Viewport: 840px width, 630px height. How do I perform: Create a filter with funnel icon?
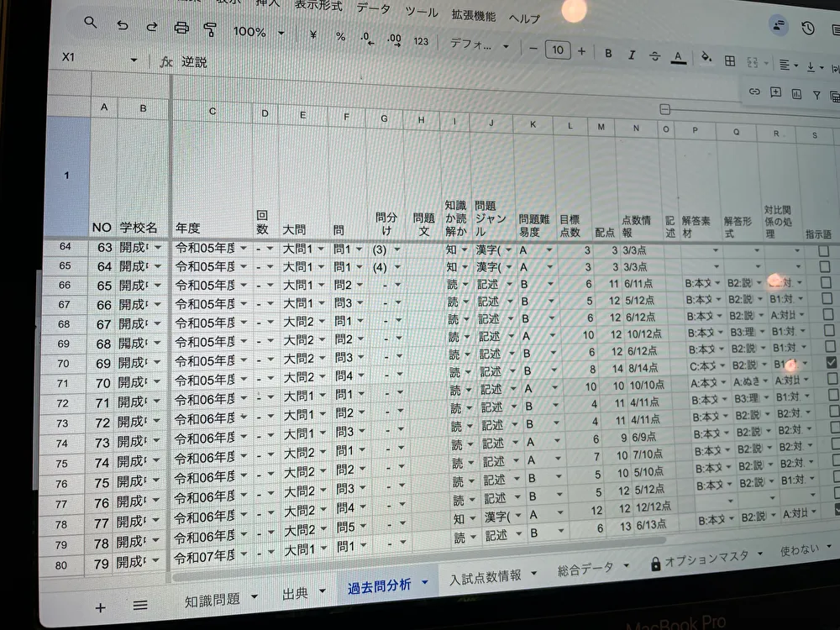point(816,96)
